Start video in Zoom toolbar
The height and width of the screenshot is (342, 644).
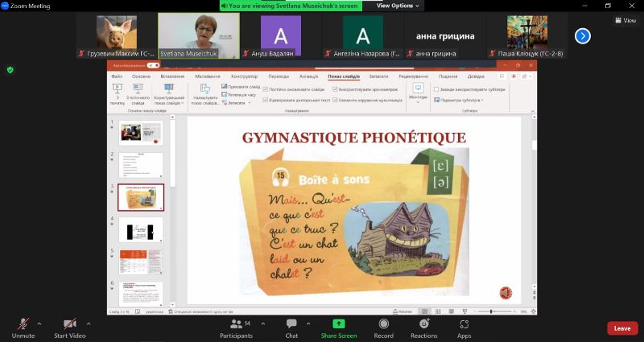(70, 328)
